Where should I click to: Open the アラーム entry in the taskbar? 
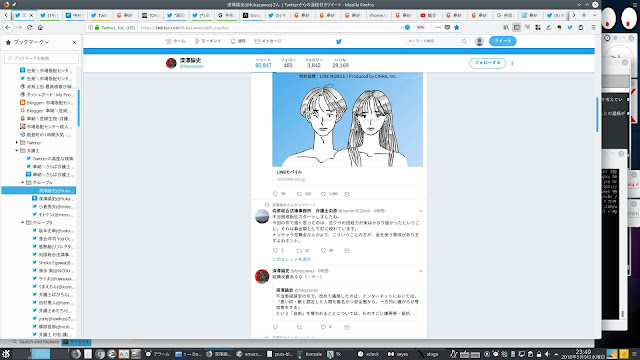pos(158,354)
